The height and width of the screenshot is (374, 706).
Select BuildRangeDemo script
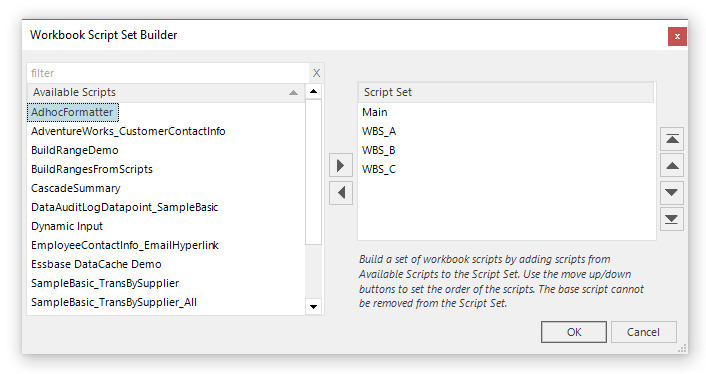75,150
